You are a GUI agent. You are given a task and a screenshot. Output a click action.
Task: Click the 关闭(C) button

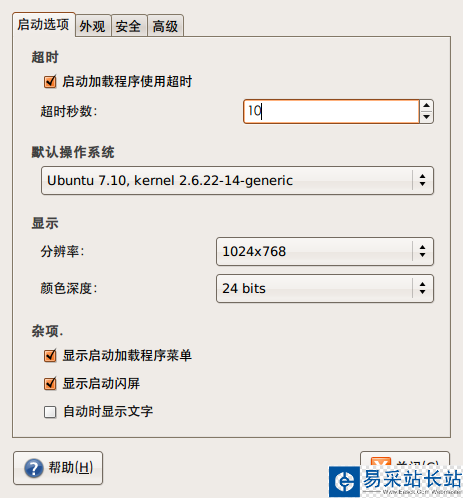pyautogui.click(x=405, y=459)
